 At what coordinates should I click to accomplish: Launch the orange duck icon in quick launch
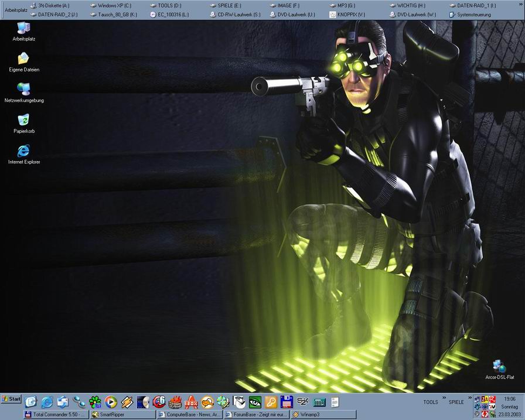[207, 402]
